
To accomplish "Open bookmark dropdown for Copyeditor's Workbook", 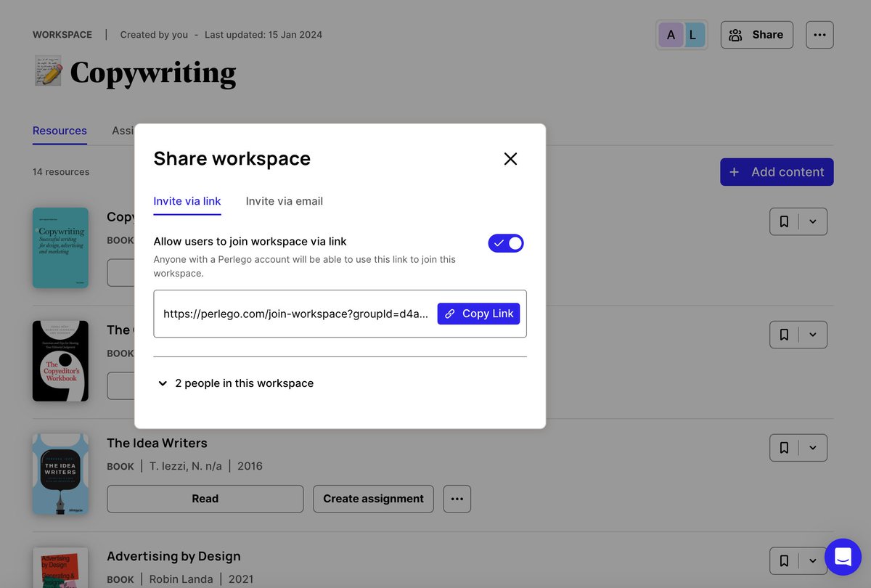I will point(813,335).
